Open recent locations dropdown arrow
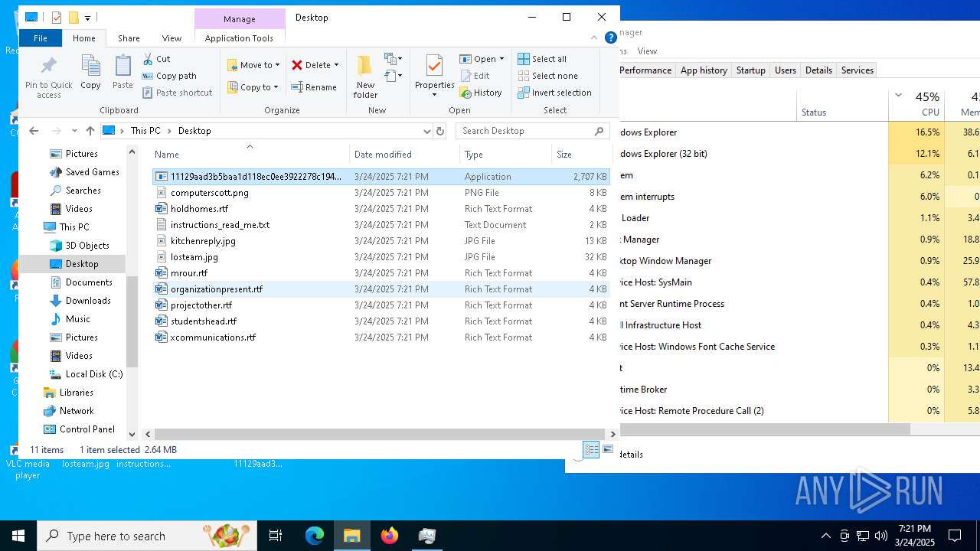The width and height of the screenshot is (980, 551). 74,131
